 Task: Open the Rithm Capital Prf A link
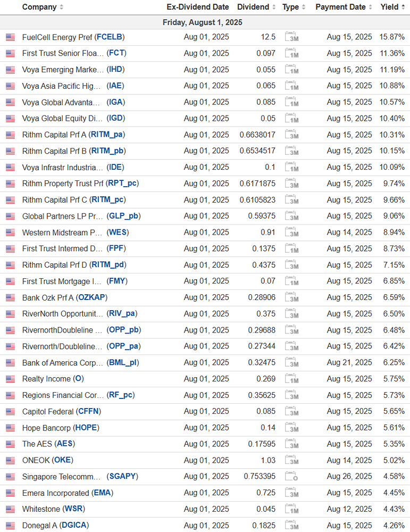73,135
